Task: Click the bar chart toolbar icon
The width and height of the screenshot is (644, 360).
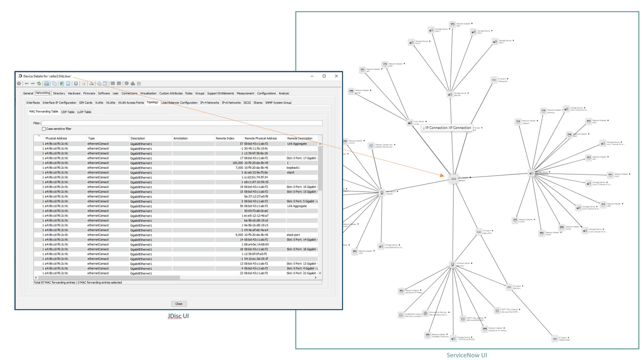Action: [133, 84]
